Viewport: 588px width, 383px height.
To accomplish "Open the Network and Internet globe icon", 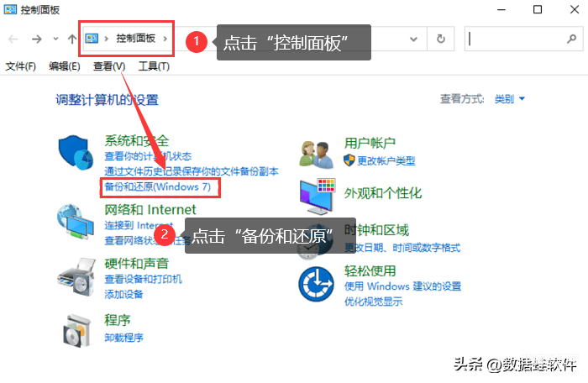I will 75,222.
